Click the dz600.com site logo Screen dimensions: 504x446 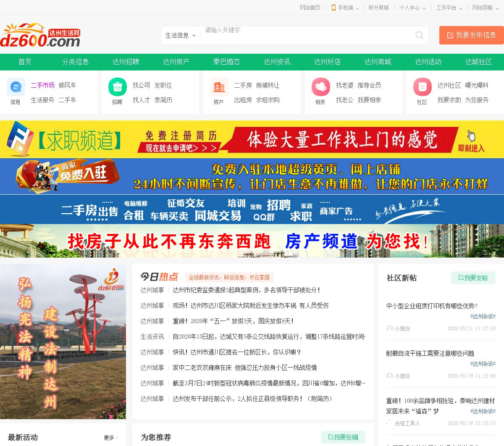40,35
